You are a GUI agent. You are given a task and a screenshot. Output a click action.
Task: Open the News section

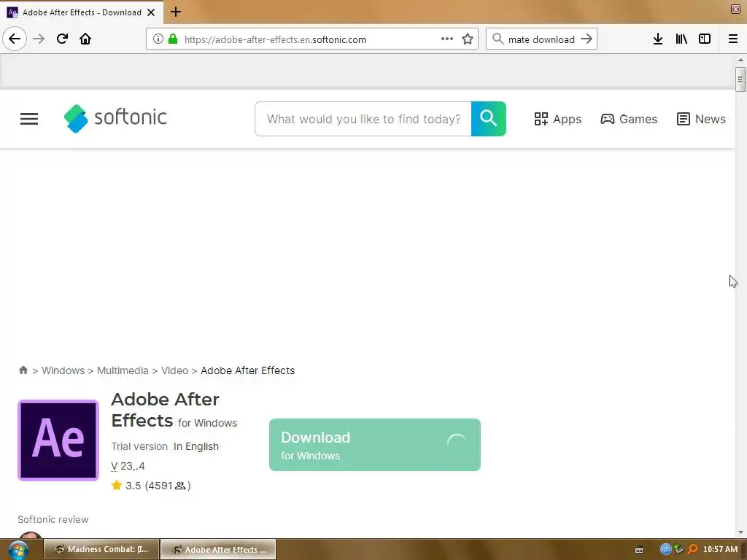701,119
